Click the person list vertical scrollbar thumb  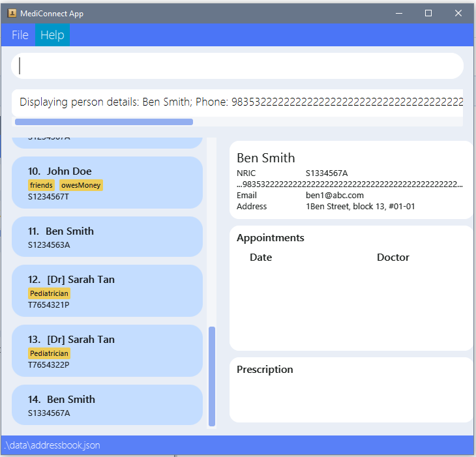click(x=212, y=376)
